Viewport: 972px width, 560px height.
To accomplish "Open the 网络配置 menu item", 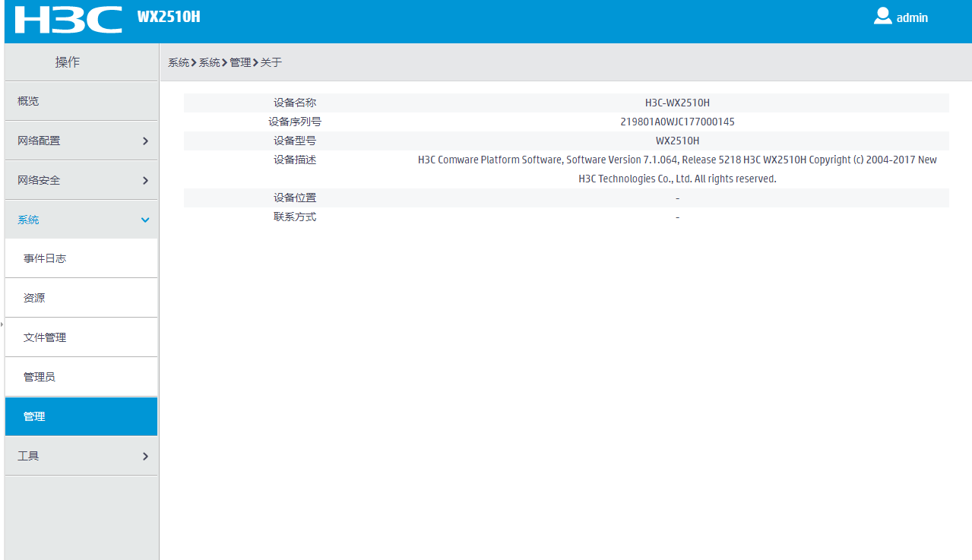I will (x=81, y=141).
